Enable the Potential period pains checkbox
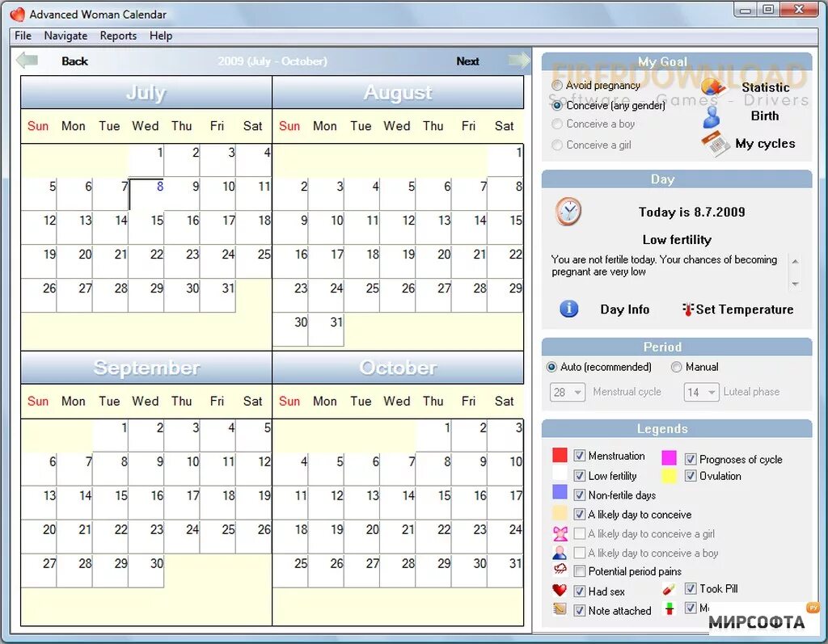Image resolution: width=828 pixels, height=644 pixels. click(x=579, y=571)
